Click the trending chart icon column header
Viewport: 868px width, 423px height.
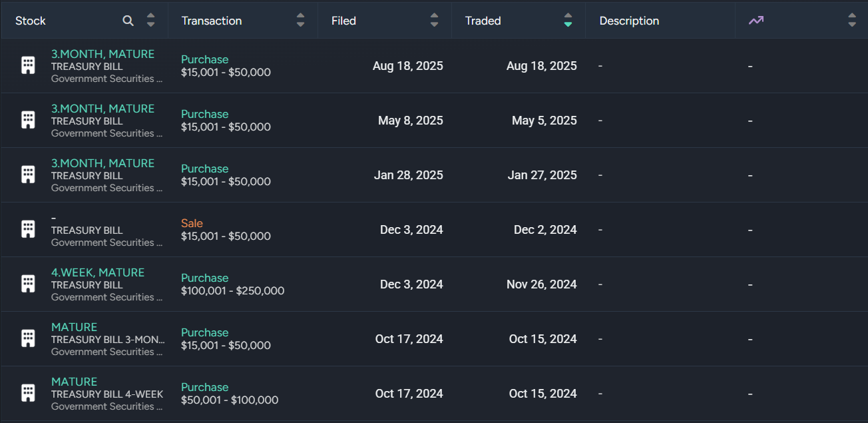[x=756, y=21]
